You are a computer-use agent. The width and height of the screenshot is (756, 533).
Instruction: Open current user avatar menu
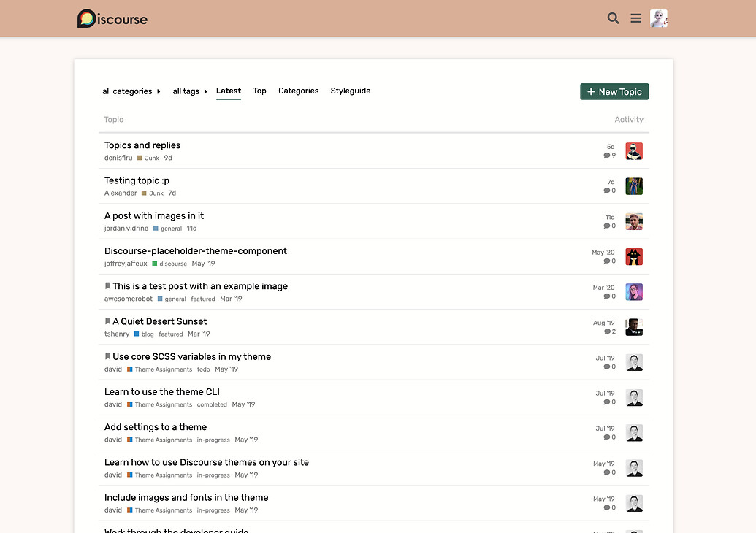click(x=659, y=18)
